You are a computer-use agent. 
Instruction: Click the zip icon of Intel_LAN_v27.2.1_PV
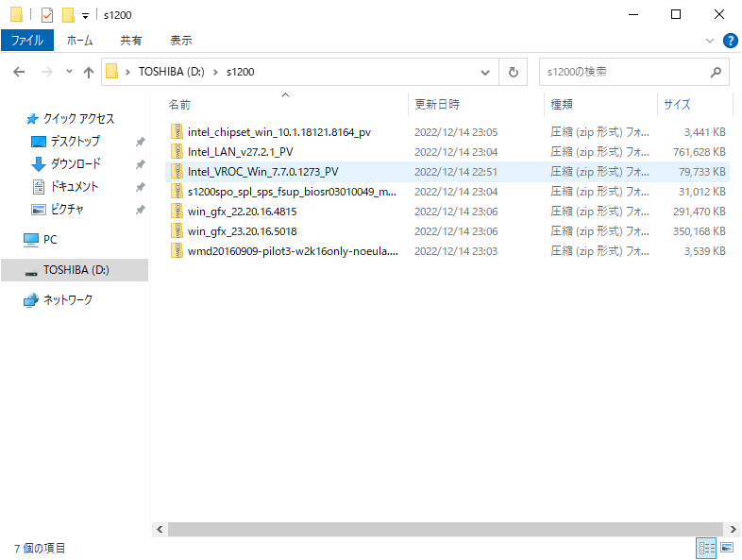[177, 151]
